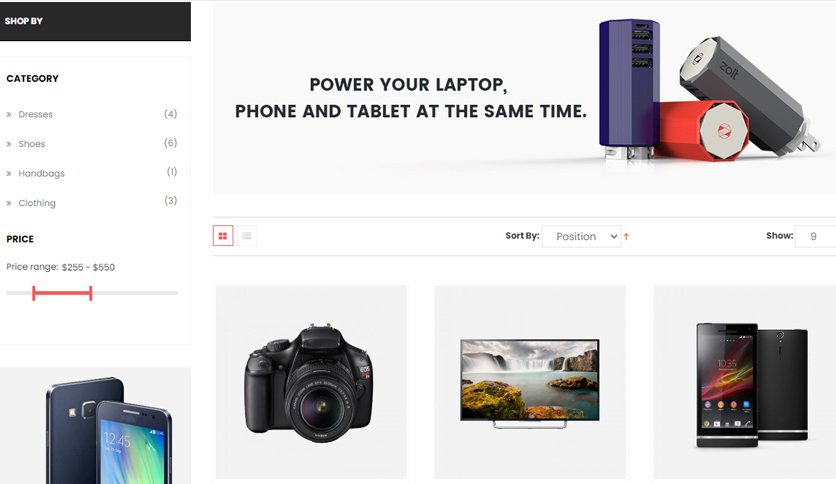836x484 pixels.
Task: Open the flat-screen TV product thumbnail
Action: point(530,382)
